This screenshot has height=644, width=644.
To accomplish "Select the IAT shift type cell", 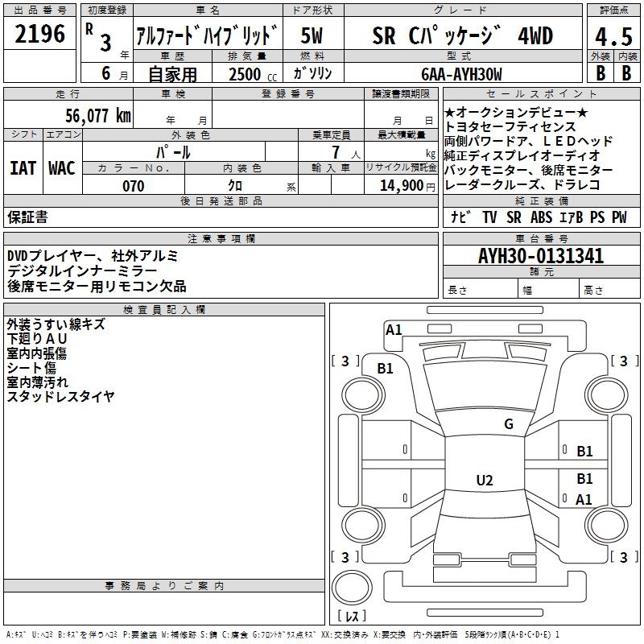I will click(23, 168).
